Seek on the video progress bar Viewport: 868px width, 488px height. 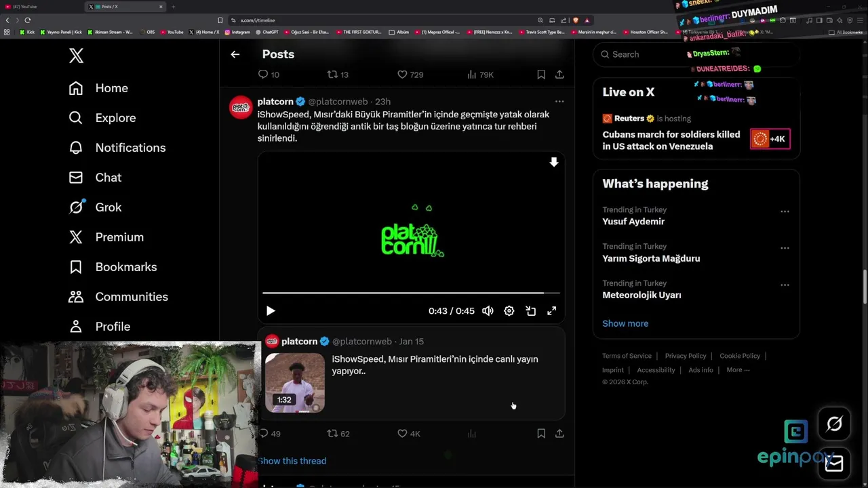[x=411, y=293]
